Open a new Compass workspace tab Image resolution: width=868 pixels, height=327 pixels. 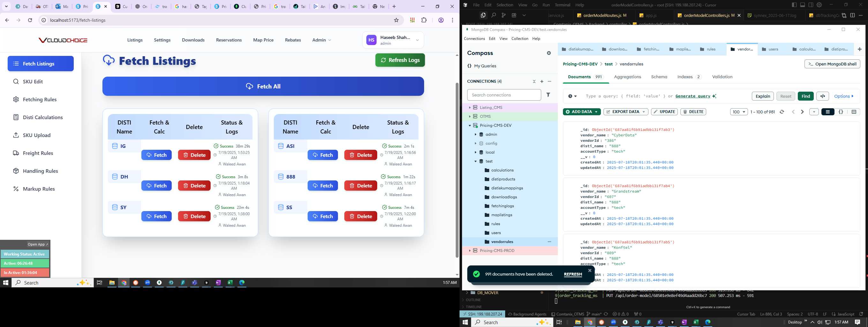pyautogui.click(x=860, y=49)
